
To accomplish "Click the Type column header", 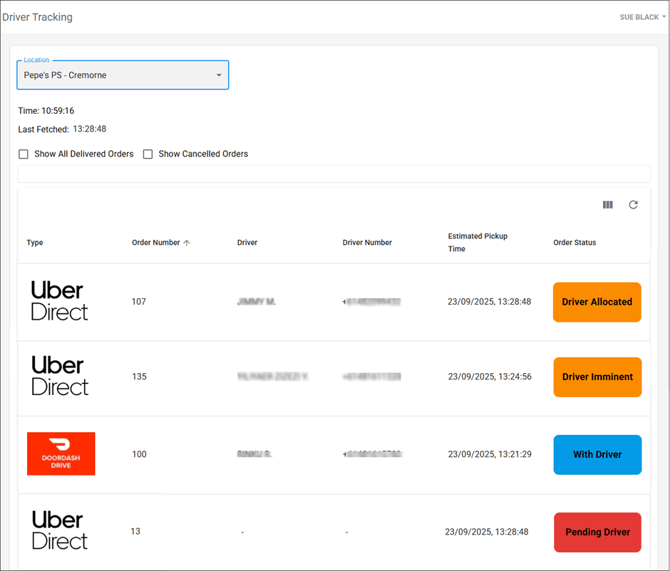I will [x=35, y=243].
